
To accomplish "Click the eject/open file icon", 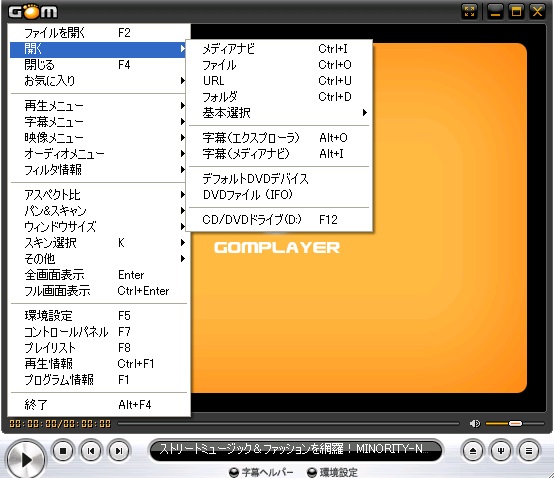I will pos(473,451).
